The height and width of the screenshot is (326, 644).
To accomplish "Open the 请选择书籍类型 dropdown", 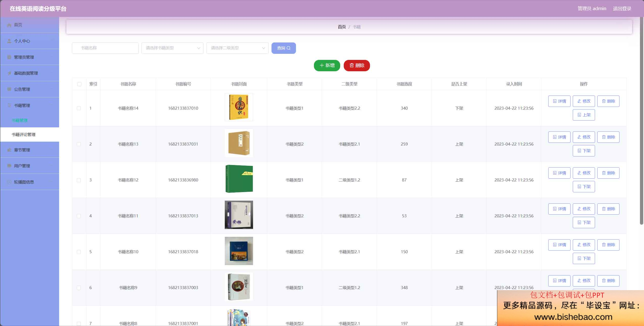I will coord(172,48).
